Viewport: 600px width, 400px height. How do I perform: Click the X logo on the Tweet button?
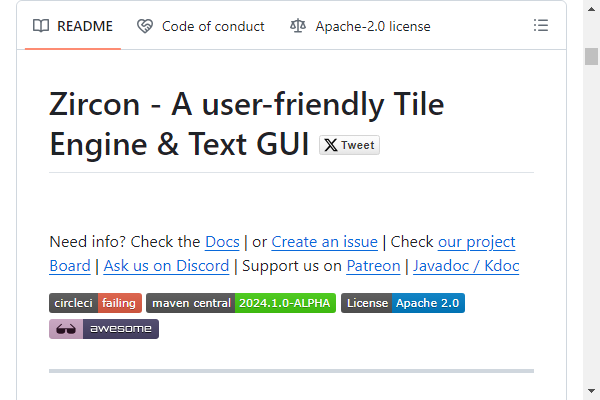click(331, 145)
